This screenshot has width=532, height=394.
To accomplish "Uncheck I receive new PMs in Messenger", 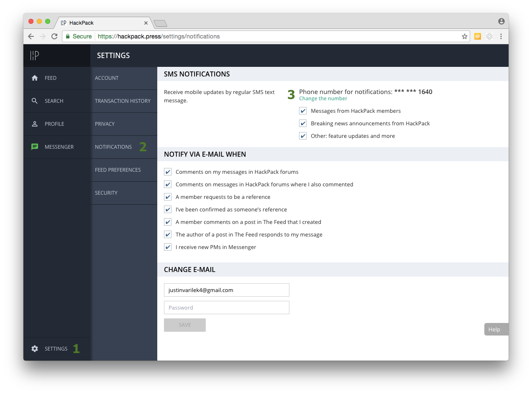I will click(x=168, y=247).
